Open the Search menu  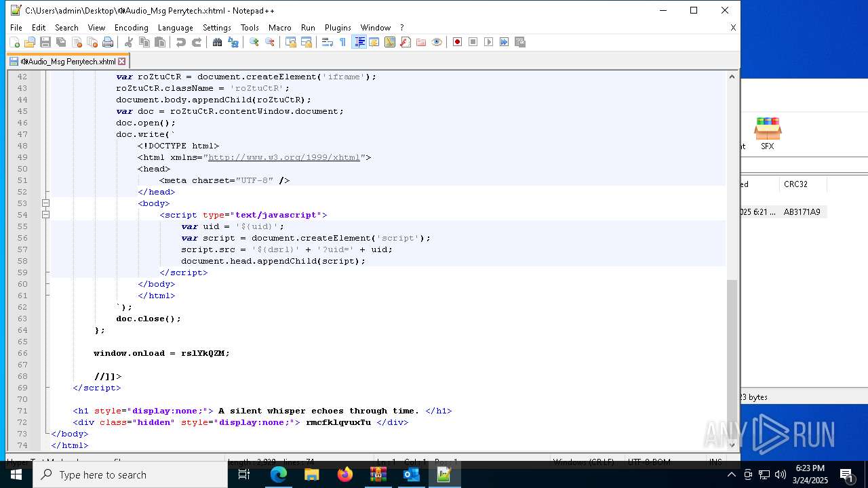pyautogui.click(x=66, y=28)
